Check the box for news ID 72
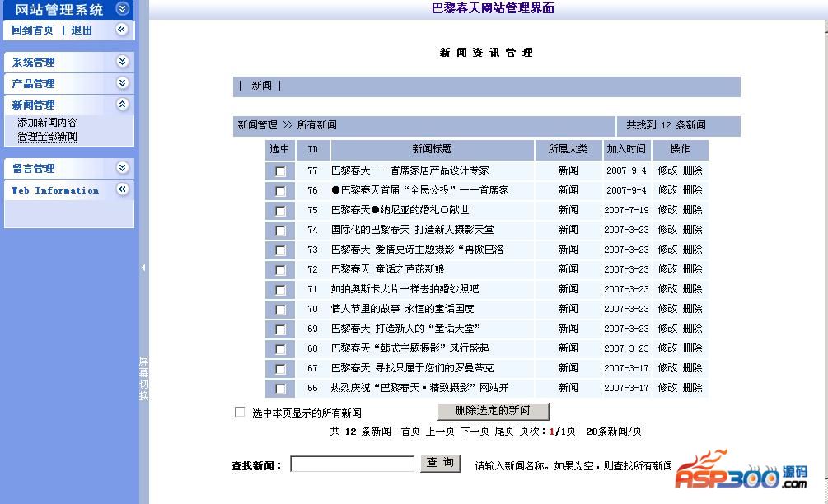Viewport: 828px width, 504px height. click(x=280, y=270)
